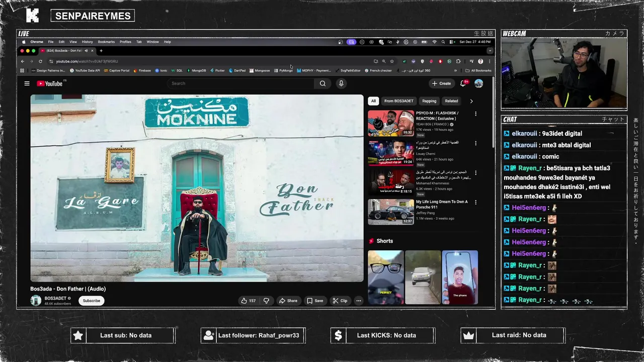644x362 pixels.
Task: Open the motorcycle POV Short thumbnail
Action: click(x=386, y=277)
